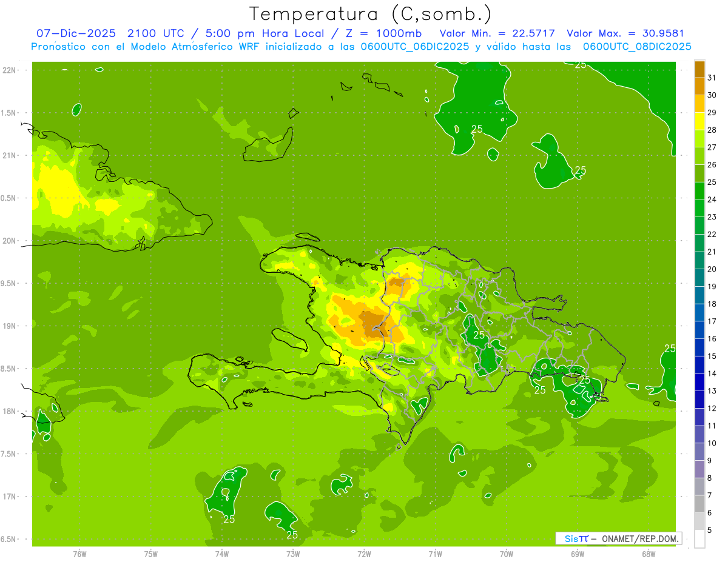
Task: Click the '68W' longitude axis label
Action: tap(649, 554)
